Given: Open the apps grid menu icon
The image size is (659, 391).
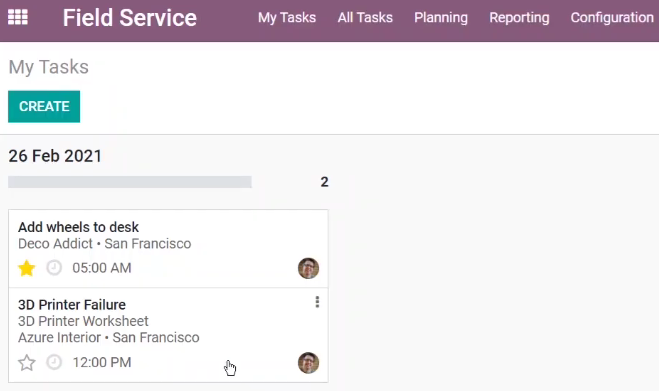Looking at the screenshot, I should tap(18, 17).
